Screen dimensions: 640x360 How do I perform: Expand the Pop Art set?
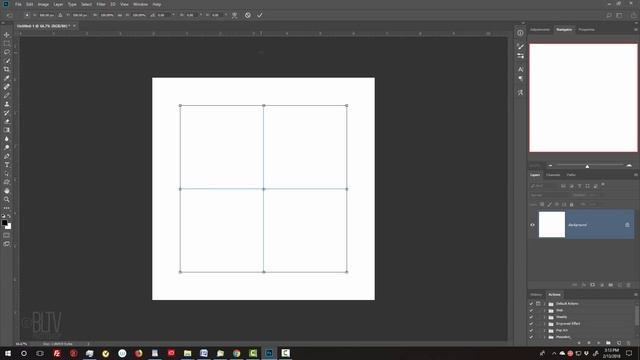click(544, 330)
